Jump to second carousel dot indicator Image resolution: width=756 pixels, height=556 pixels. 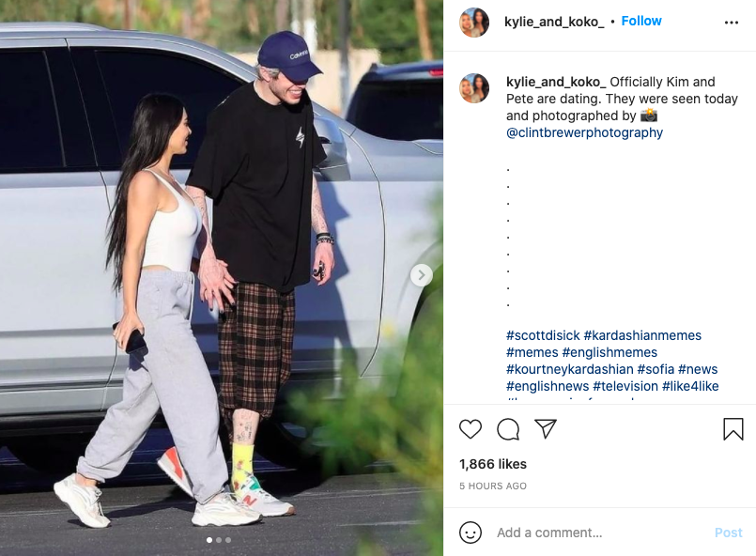[x=219, y=540]
